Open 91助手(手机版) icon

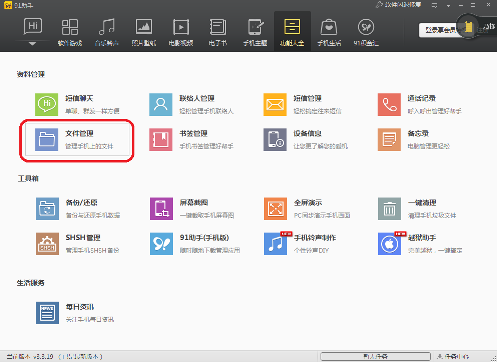click(161, 244)
